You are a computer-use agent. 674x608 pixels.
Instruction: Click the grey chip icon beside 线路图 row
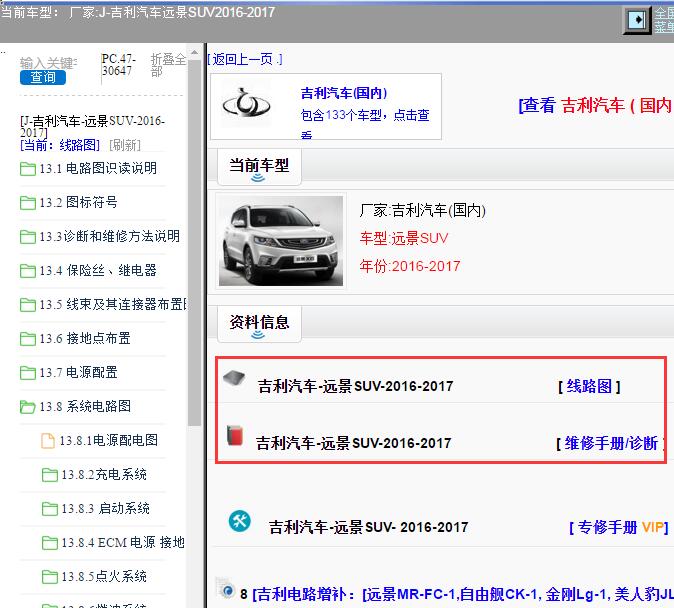click(234, 378)
